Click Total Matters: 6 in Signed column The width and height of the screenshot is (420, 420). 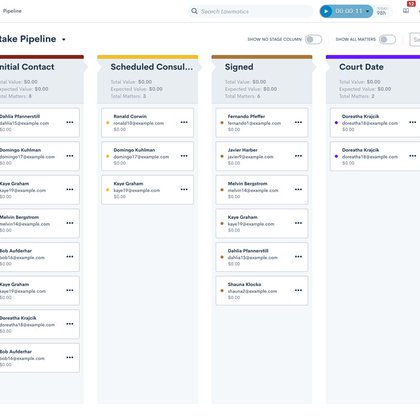pos(243,96)
